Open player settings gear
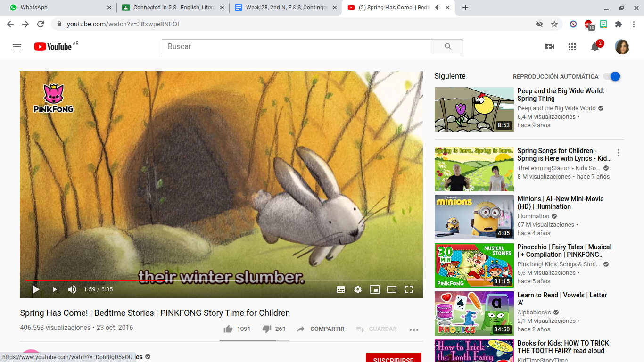 [x=358, y=289]
